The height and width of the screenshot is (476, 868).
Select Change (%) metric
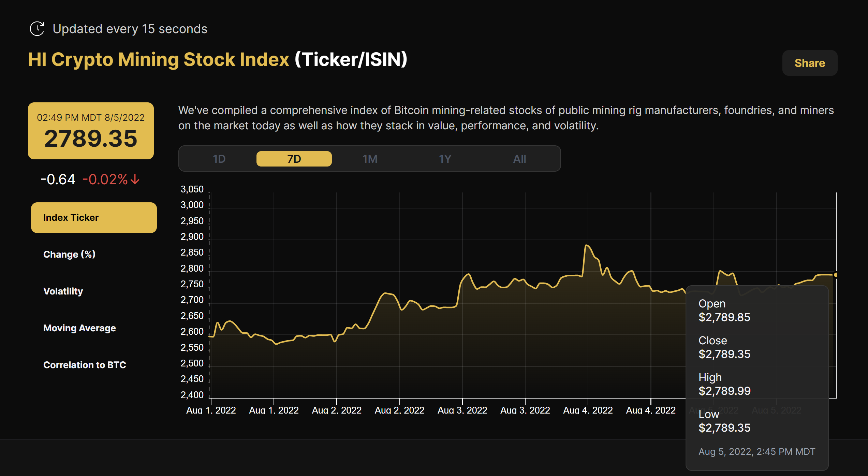coord(69,255)
